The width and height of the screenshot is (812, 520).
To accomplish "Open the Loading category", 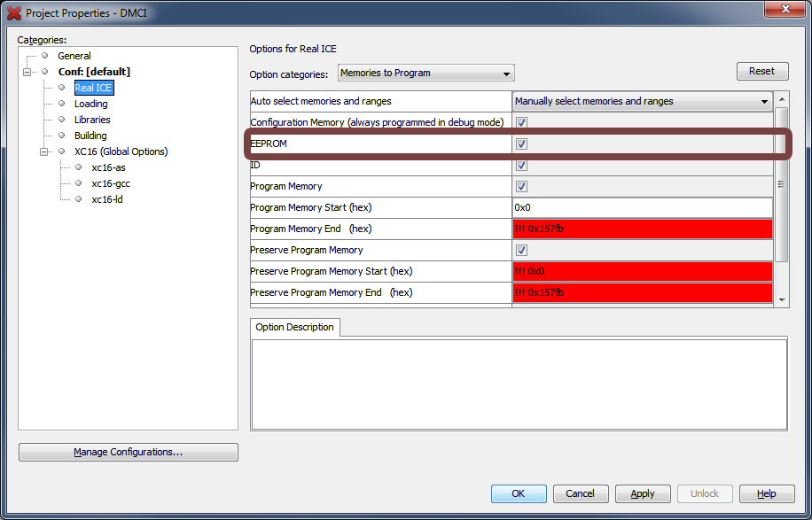I will tap(90, 104).
